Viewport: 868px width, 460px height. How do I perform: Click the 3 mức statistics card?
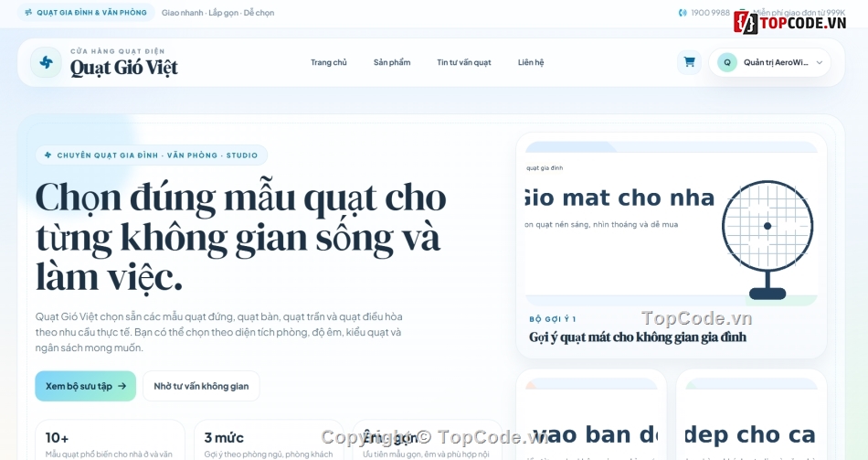pos(269,440)
